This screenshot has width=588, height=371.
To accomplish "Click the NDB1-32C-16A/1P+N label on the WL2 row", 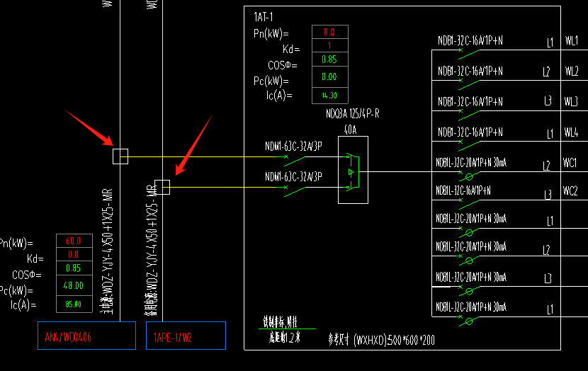I will (x=470, y=71).
